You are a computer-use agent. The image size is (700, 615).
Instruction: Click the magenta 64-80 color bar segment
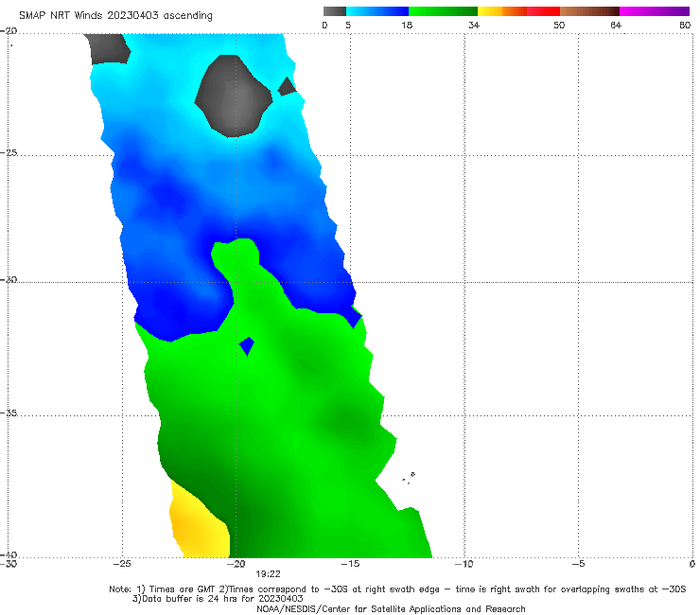coord(655,11)
